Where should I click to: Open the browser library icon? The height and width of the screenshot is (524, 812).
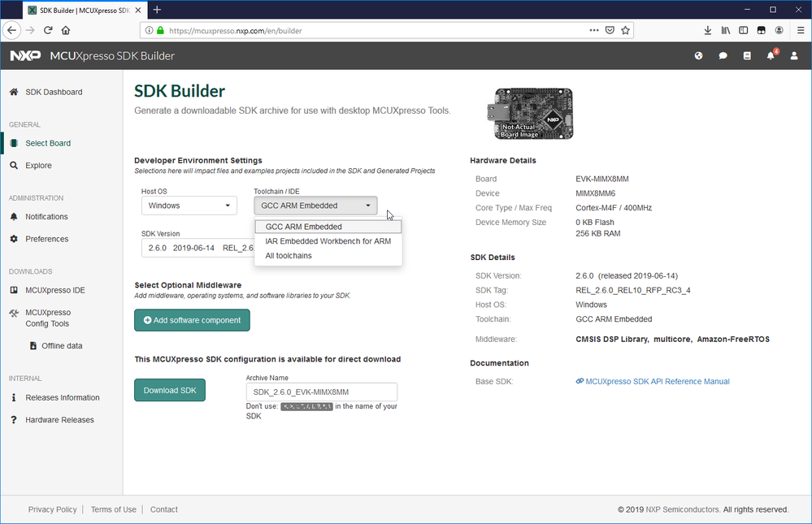coord(726,31)
